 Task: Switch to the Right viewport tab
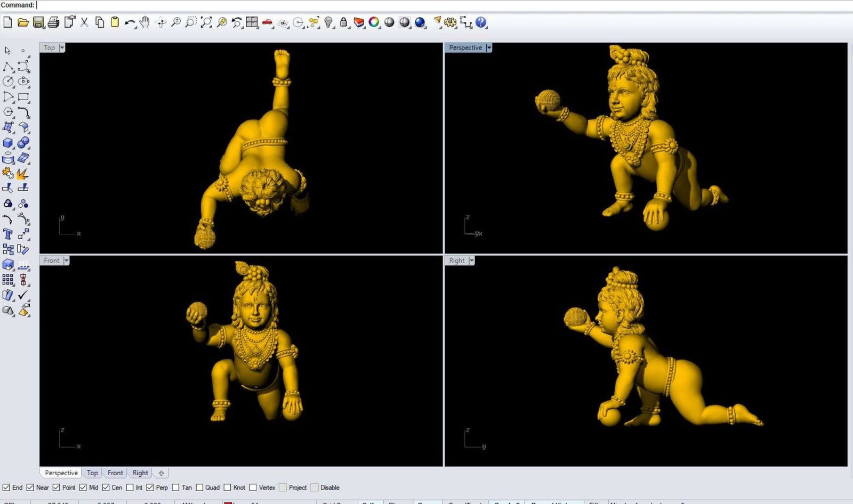point(140,473)
